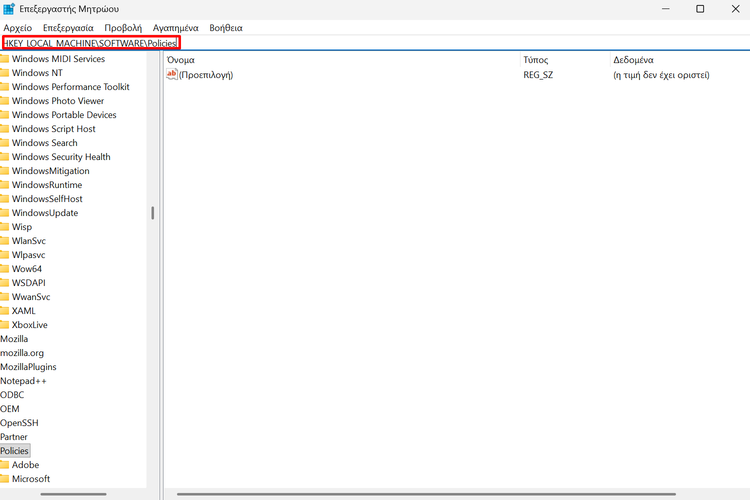This screenshot has height=500, width=750.
Task: Click the registry path address bar
Action: [x=375, y=43]
